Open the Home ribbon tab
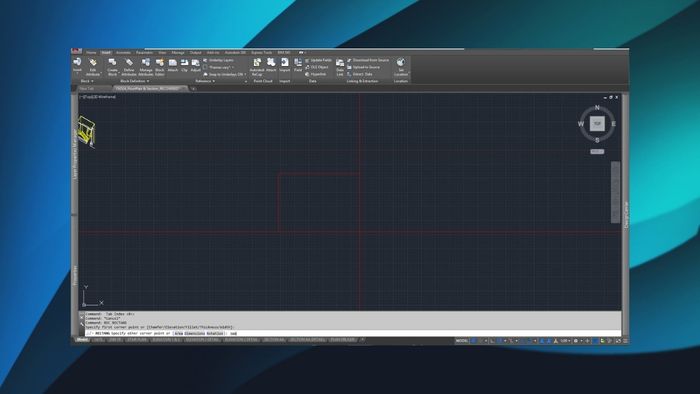 point(91,53)
